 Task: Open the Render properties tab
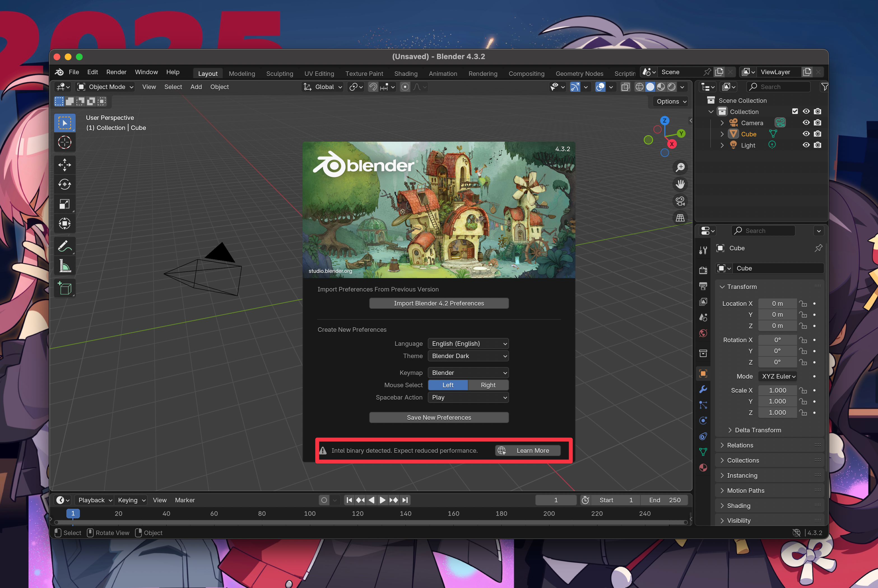click(x=703, y=270)
